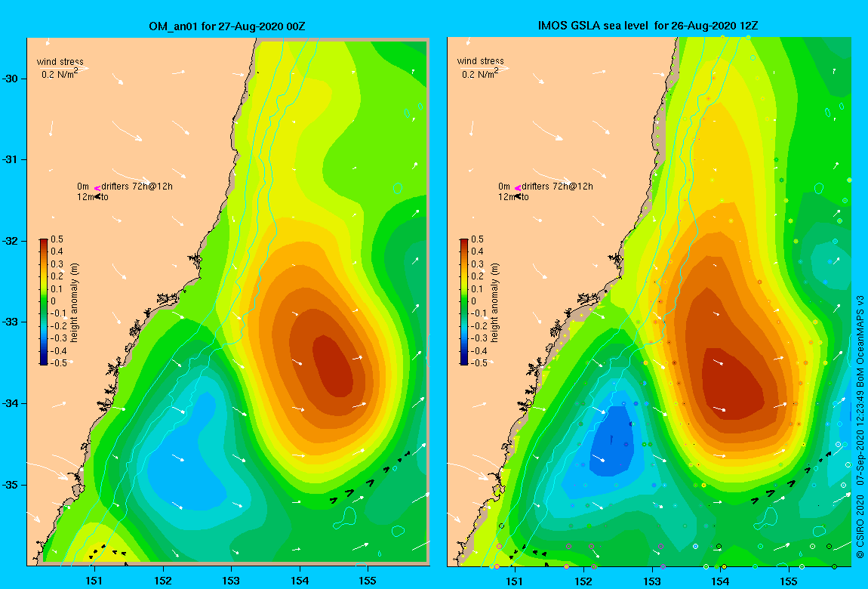The width and height of the screenshot is (868, 589).
Task: Click the black 12m drifter arrow in left map legend
Action: coord(97,196)
